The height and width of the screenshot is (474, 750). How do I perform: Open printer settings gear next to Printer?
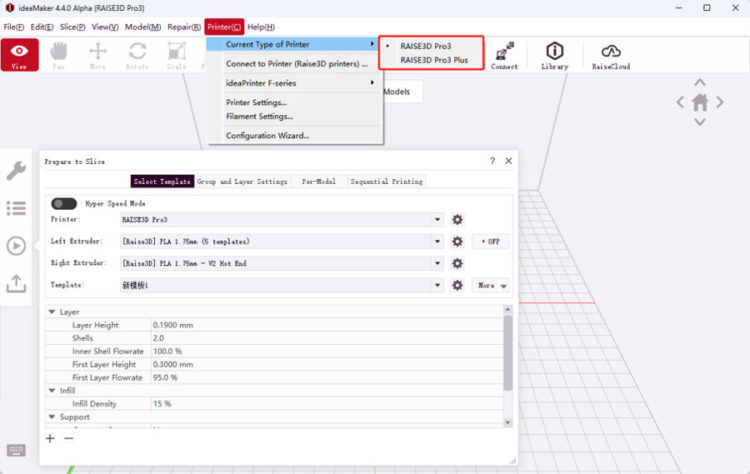click(457, 220)
